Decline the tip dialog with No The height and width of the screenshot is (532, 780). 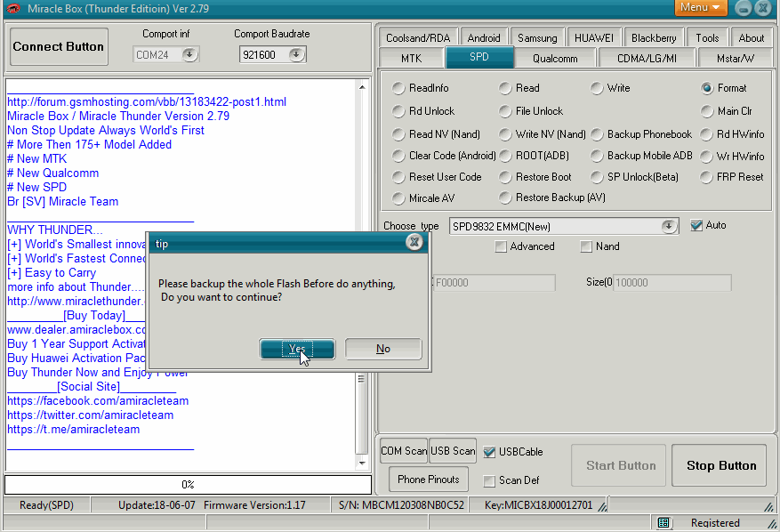(383, 349)
